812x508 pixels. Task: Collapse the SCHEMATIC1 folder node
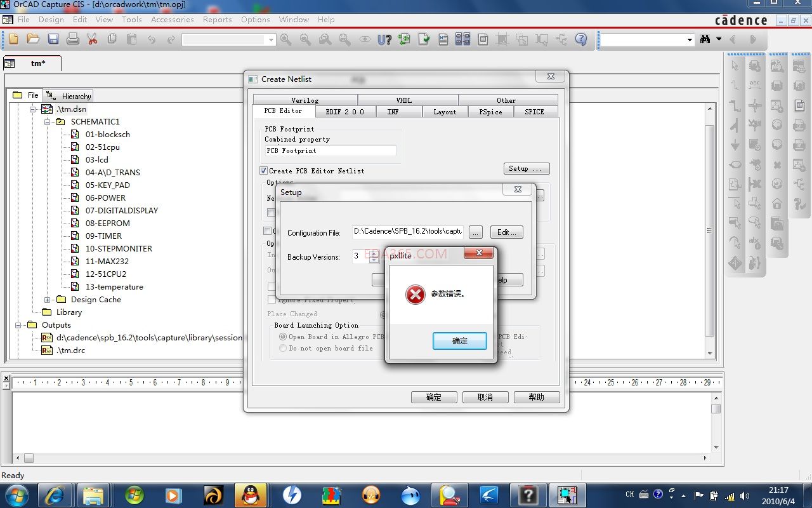click(x=48, y=122)
